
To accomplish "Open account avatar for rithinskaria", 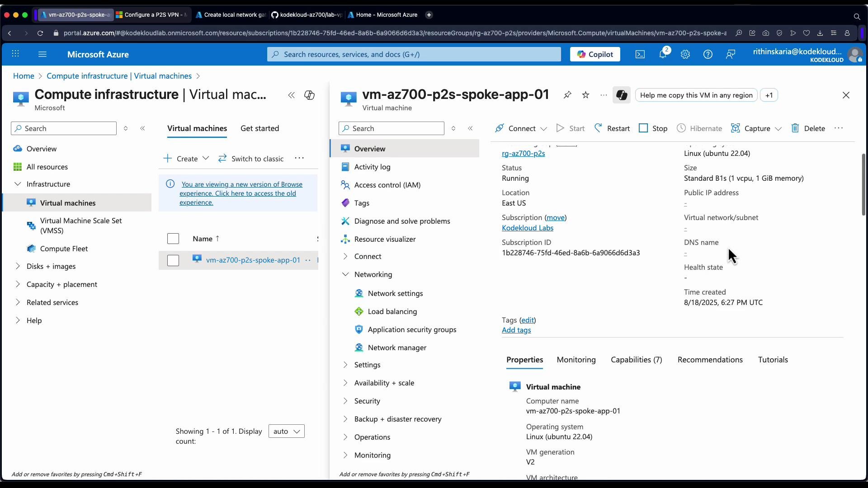I will tap(855, 55).
